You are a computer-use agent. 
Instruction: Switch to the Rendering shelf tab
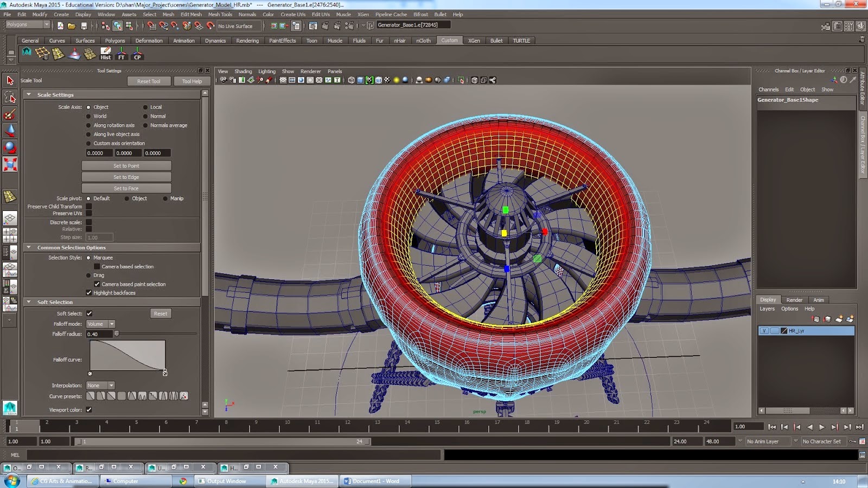pos(247,41)
